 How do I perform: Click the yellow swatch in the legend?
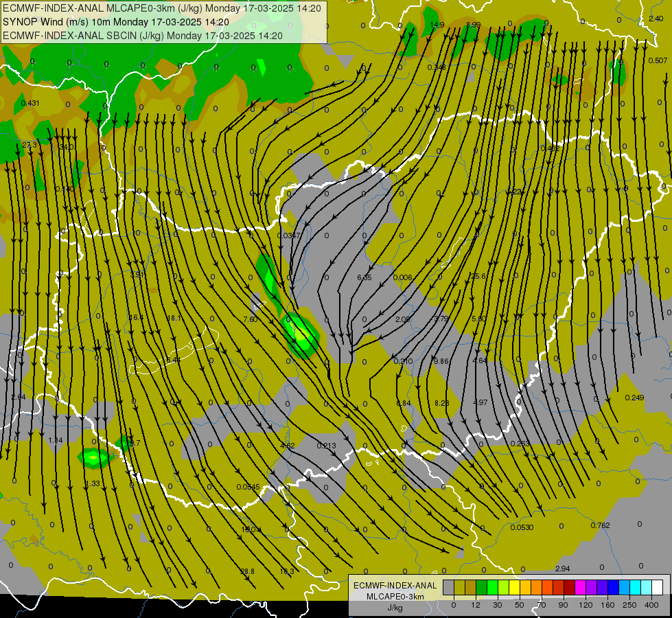tap(514, 588)
